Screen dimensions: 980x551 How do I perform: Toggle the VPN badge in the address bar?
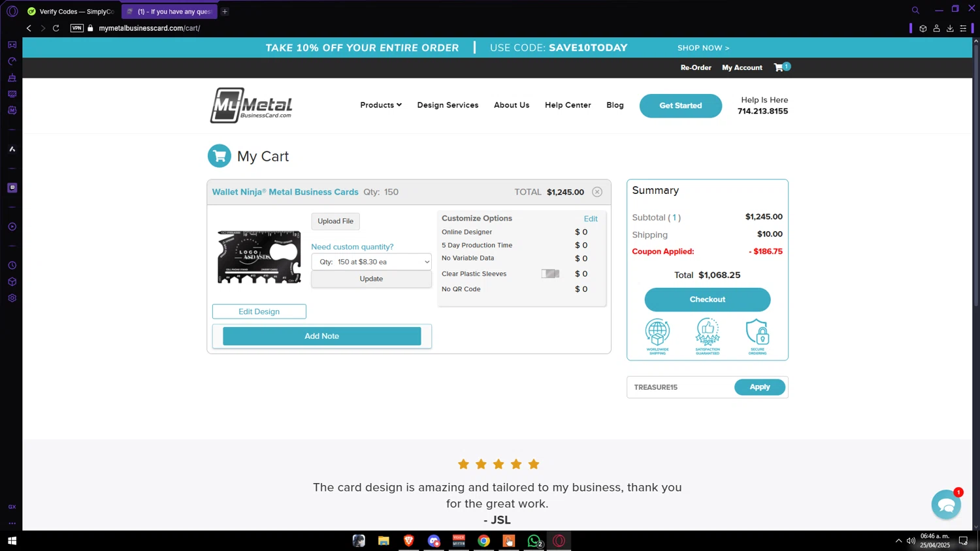(77, 28)
